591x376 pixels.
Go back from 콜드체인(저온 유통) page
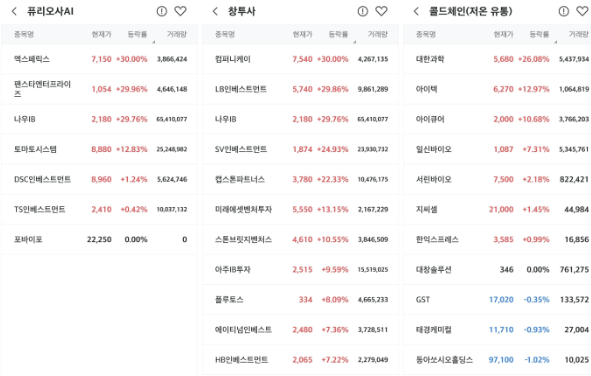pos(416,11)
